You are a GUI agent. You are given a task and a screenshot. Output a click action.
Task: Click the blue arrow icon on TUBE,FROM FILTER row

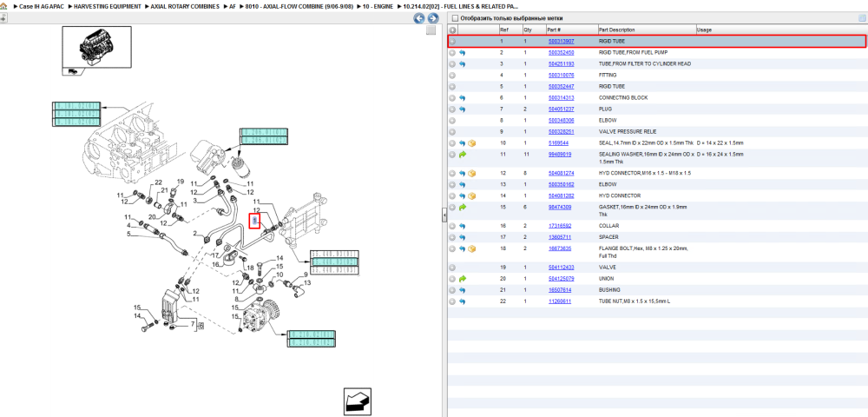click(463, 64)
